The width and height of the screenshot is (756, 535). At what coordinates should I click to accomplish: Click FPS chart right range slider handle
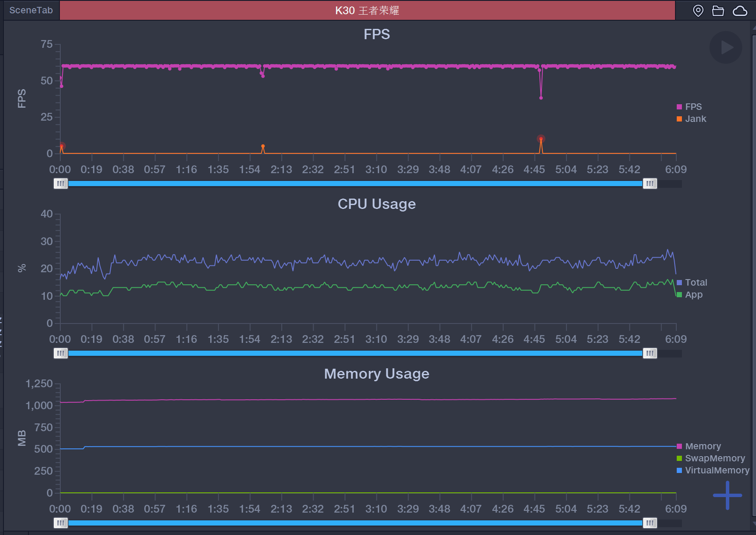coord(650,184)
